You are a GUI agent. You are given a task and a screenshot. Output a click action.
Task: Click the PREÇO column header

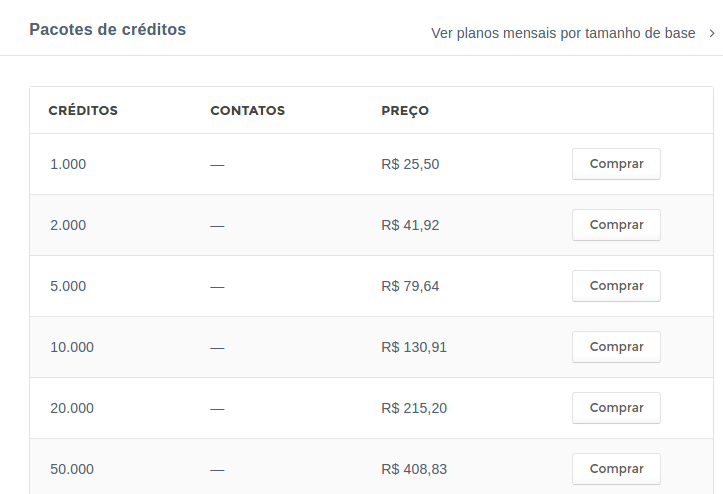pos(405,111)
